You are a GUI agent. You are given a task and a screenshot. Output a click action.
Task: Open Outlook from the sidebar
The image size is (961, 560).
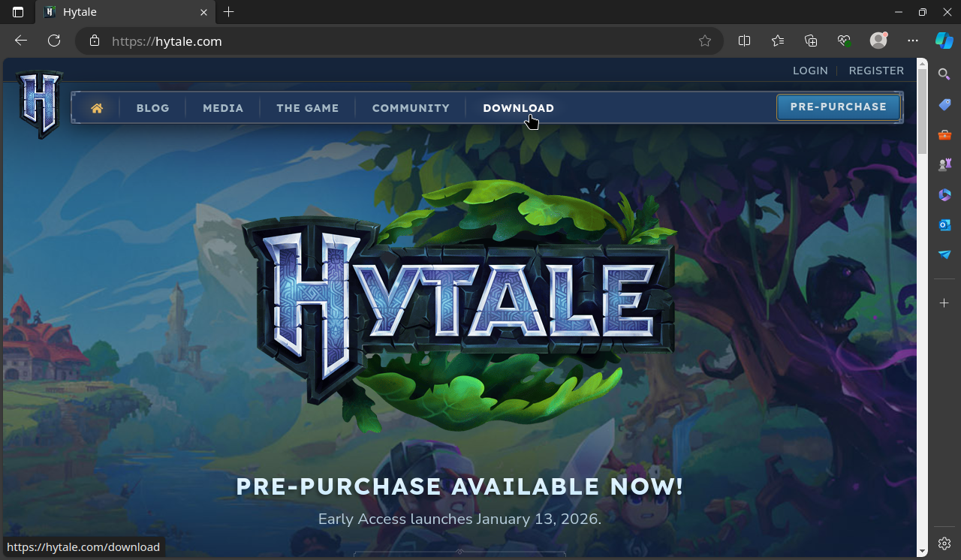tap(944, 224)
